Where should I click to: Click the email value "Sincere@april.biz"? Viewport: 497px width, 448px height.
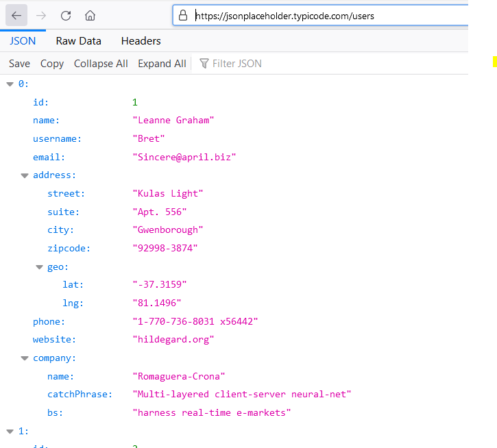tap(184, 157)
